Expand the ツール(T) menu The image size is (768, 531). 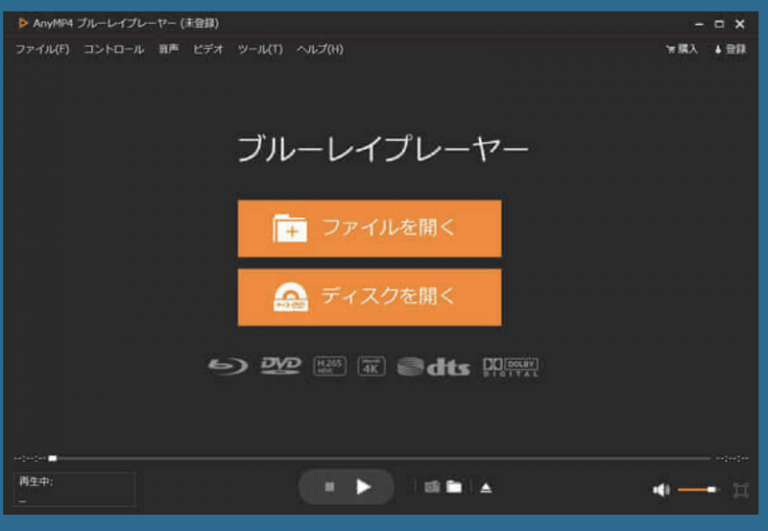(x=260, y=49)
